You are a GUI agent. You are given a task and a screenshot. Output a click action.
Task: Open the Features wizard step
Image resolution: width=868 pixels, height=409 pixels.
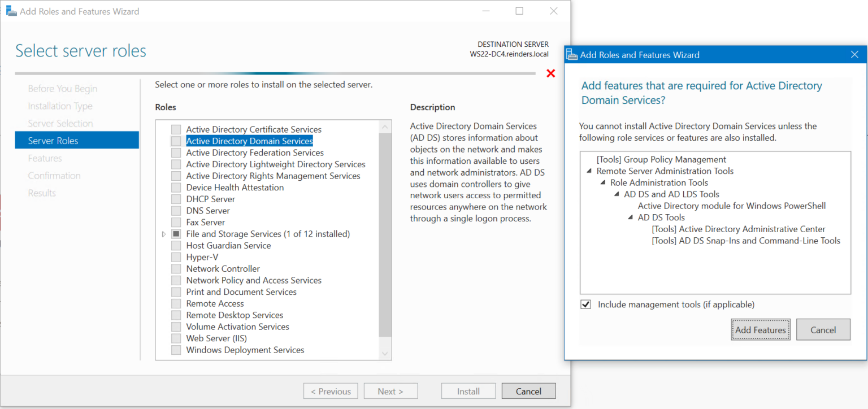pyautogui.click(x=46, y=158)
